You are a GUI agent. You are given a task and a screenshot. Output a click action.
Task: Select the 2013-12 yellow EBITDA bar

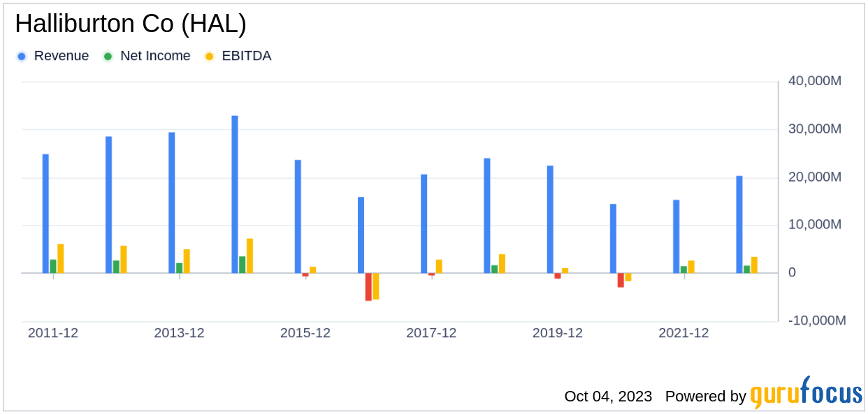pyautogui.click(x=187, y=261)
